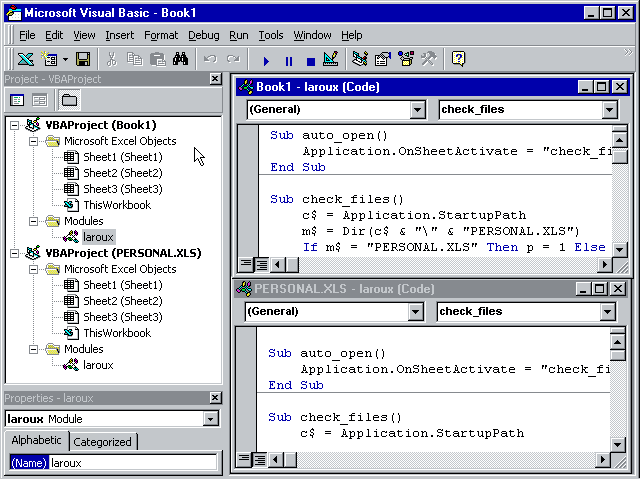This screenshot has height=480, width=640.
Task: Open the Insert menu
Action: pos(119,36)
